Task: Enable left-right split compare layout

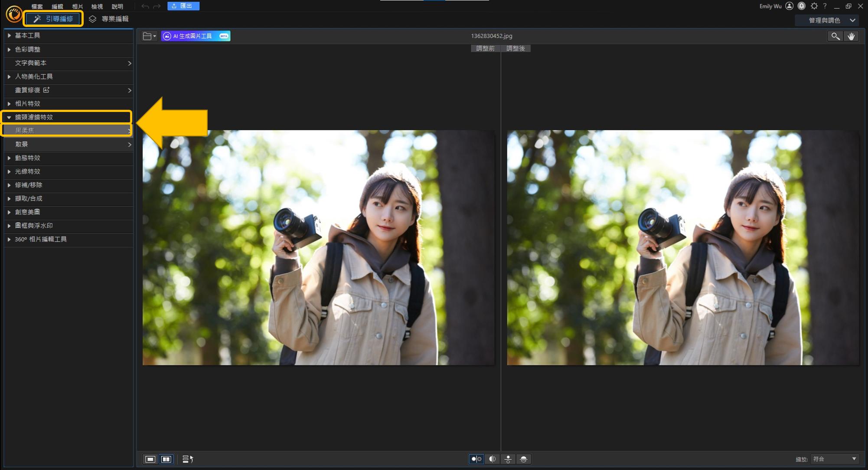Action: pos(492,459)
